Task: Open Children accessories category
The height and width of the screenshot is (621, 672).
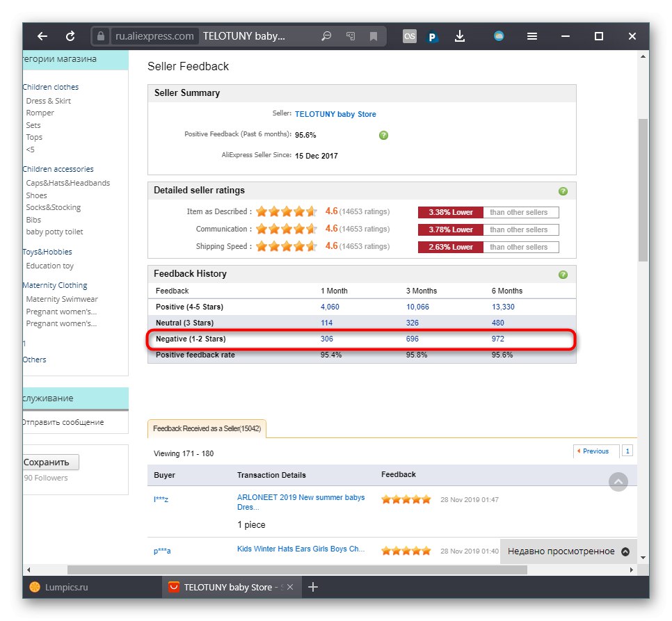Action: [x=58, y=169]
